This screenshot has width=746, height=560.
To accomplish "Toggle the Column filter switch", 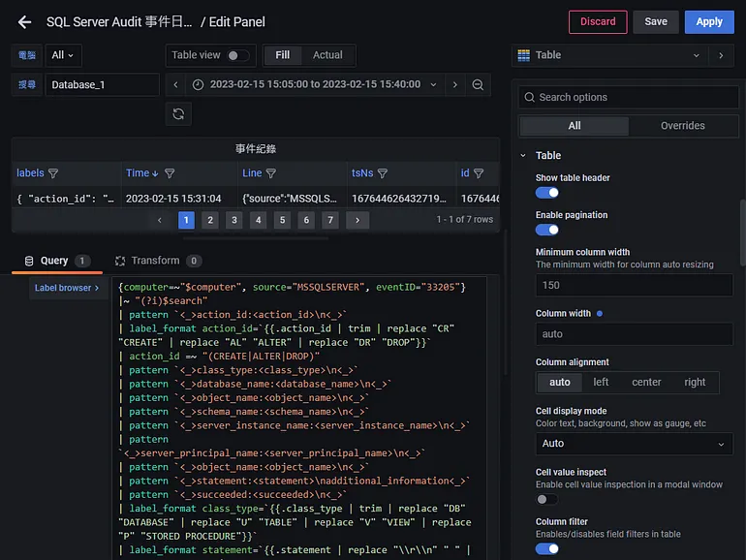I will tap(547, 548).
